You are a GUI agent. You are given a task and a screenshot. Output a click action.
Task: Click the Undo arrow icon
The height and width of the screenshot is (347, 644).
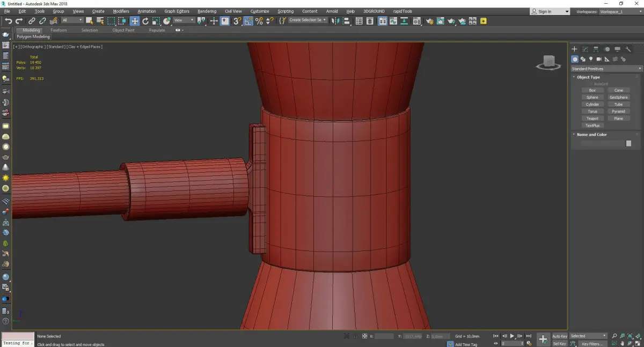[x=9, y=21]
